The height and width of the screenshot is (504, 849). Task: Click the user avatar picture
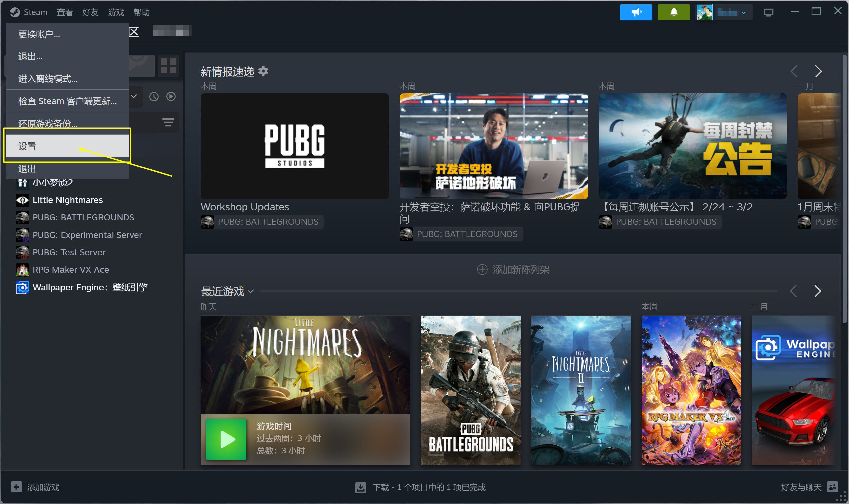(x=704, y=12)
